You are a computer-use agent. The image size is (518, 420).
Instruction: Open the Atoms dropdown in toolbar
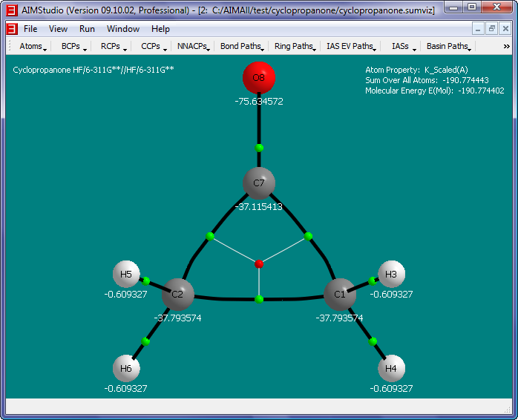[33, 46]
